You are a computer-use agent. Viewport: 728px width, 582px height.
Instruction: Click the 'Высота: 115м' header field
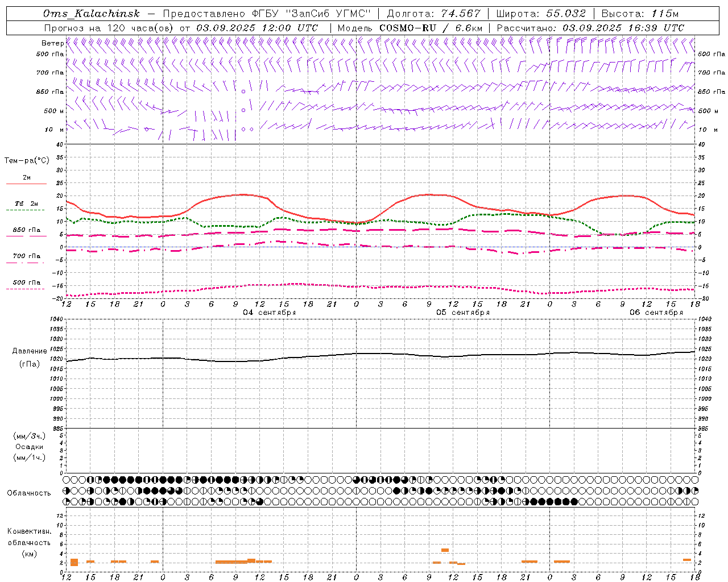640,14
